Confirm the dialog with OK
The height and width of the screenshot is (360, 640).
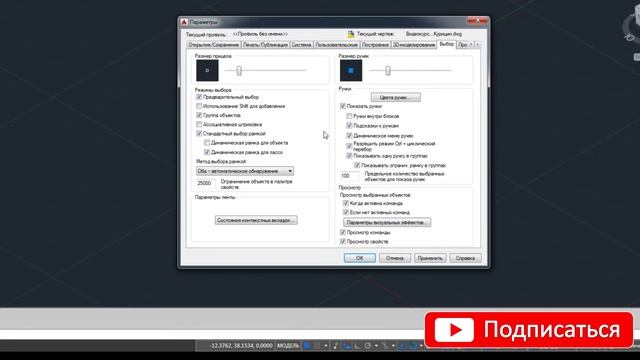[x=360, y=258]
